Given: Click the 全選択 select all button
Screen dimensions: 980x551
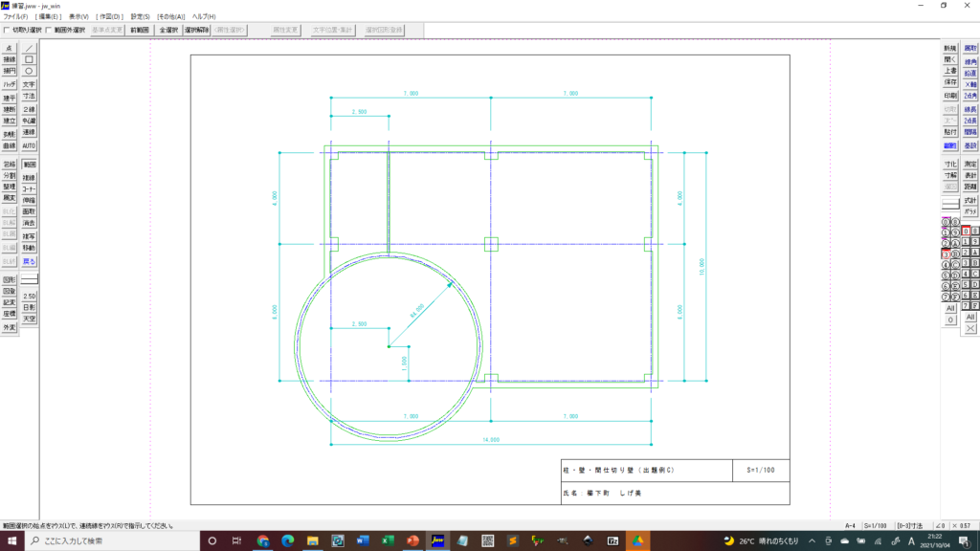Looking at the screenshot, I should [168, 30].
